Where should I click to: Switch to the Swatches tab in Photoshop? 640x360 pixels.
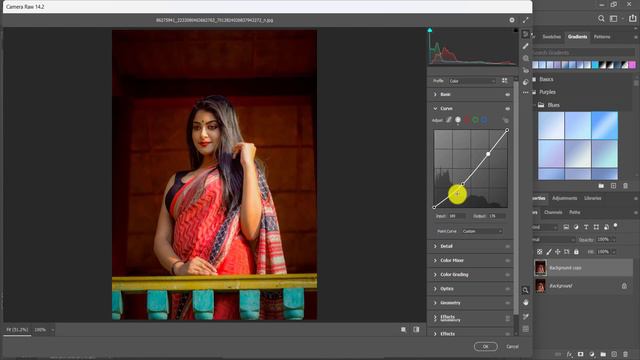[x=551, y=37]
